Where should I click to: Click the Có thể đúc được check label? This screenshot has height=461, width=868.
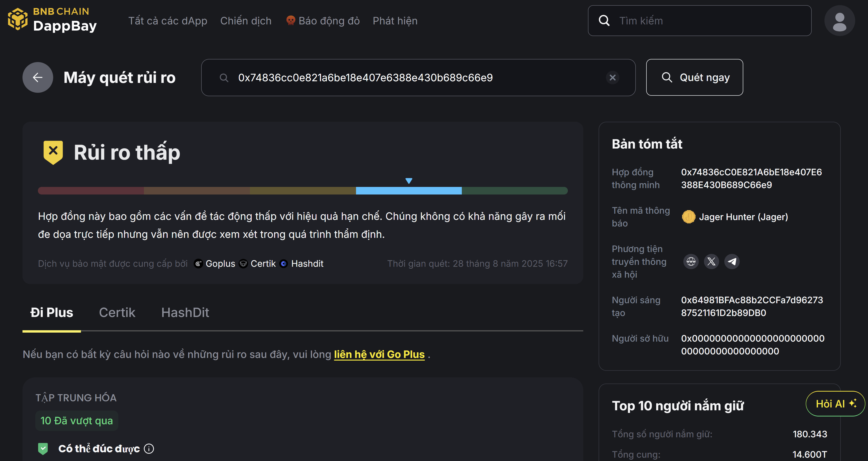pyautogui.click(x=99, y=448)
